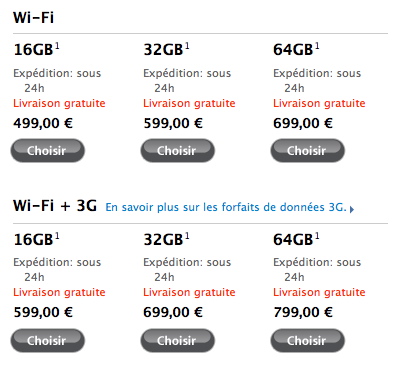Click footnote 1 beside Wi-Fi 32GB
This screenshot has width=400, height=370.
187,46
